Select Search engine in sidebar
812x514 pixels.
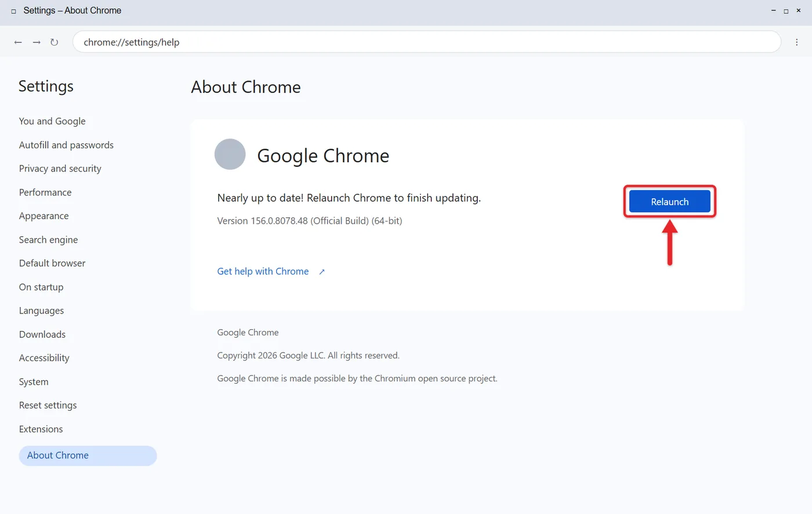[x=48, y=240]
